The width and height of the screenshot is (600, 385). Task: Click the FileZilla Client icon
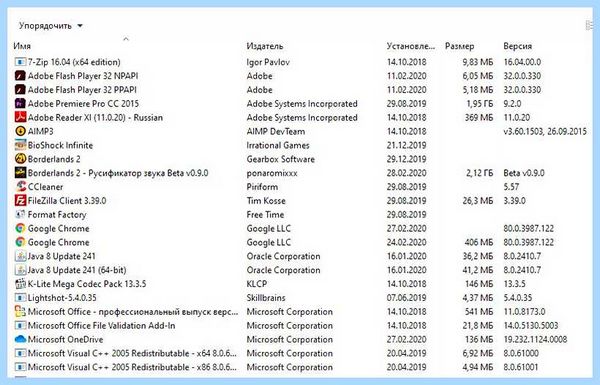click(20, 201)
